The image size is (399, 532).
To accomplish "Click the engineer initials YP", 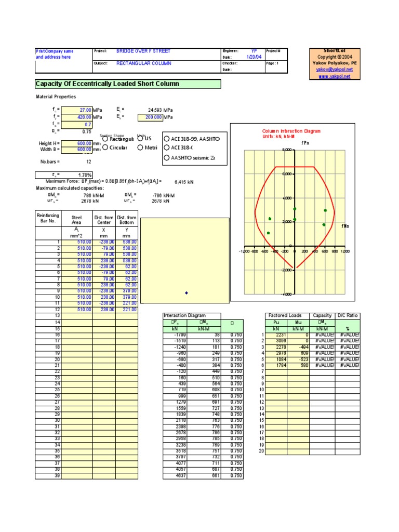I will (254, 51).
